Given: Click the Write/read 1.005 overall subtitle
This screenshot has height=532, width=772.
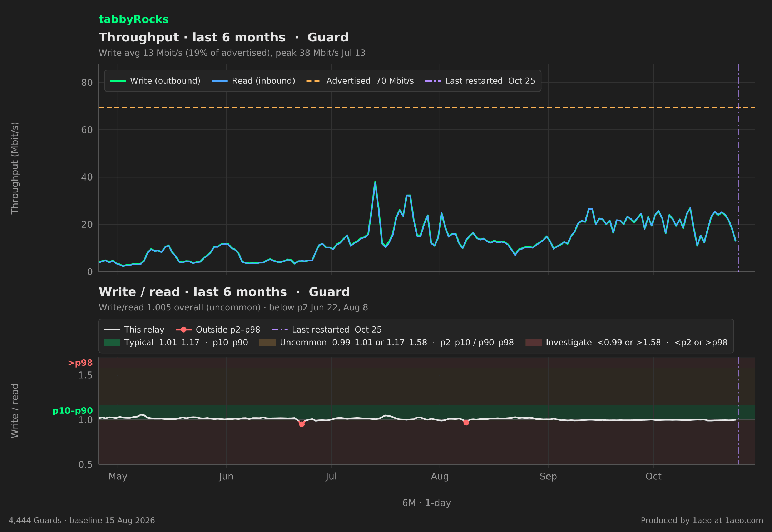Looking at the screenshot, I should [233, 307].
